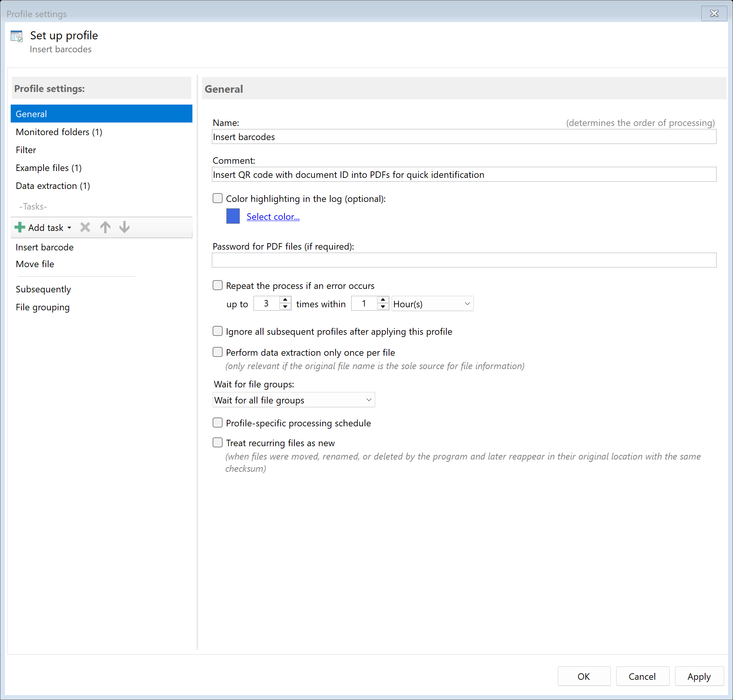Click the blue log highlight color swatch
The width and height of the screenshot is (733, 700).
(232, 216)
